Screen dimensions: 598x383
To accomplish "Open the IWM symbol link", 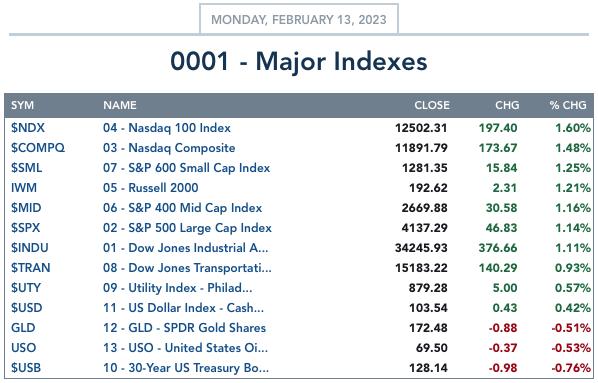I will click(24, 188).
